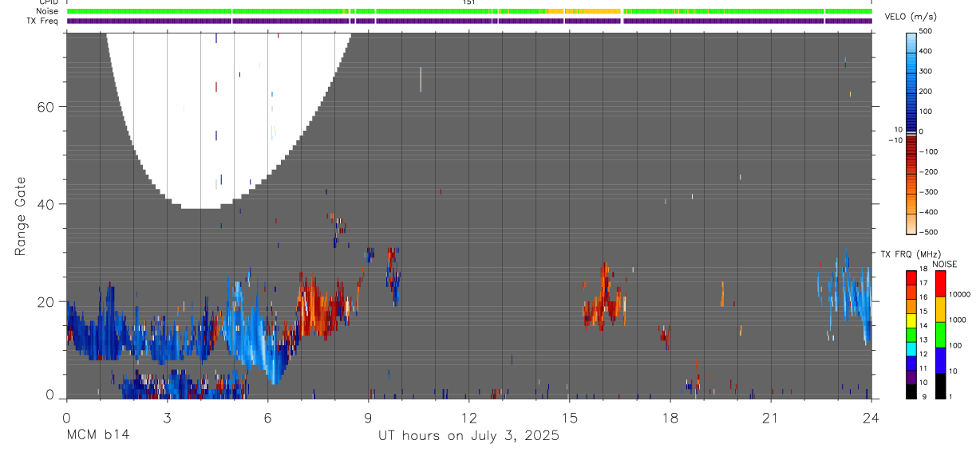Click the white no-data region in plot
Screen dimensions: 980x452
coord(215,120)
